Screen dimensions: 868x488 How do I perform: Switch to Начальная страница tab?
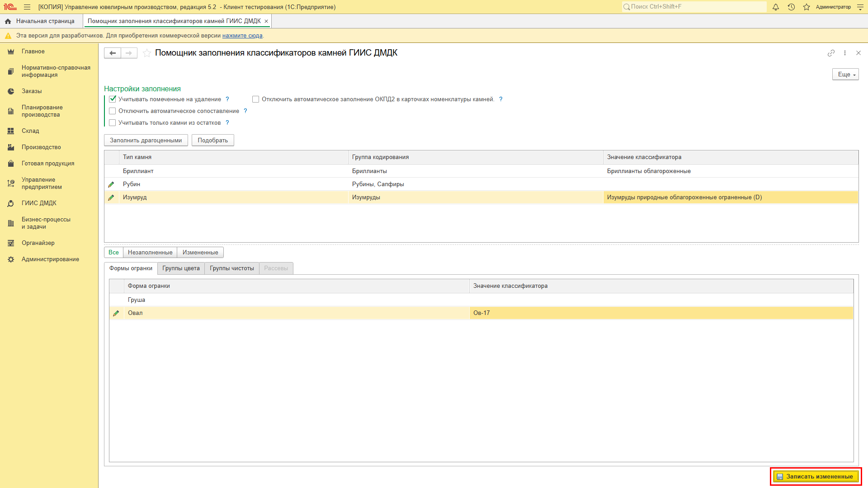click(x=42, y=21)
